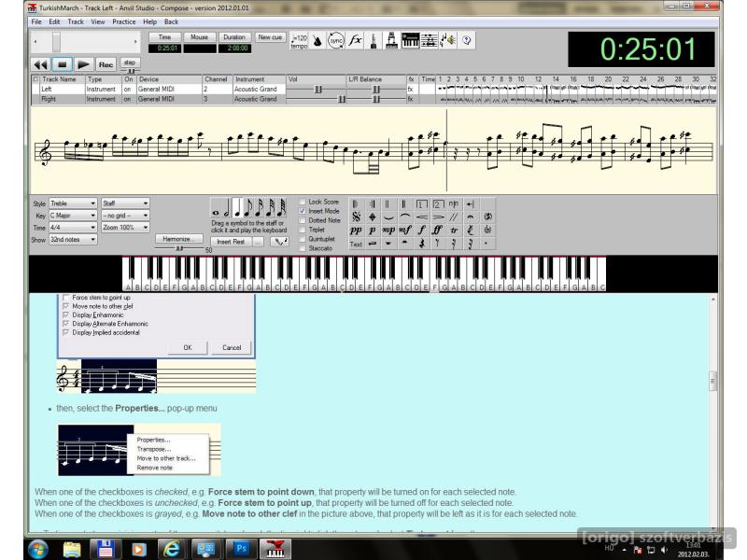Click the Rec record button
Screen dimensions: 747x560
[x=106, y=64]
